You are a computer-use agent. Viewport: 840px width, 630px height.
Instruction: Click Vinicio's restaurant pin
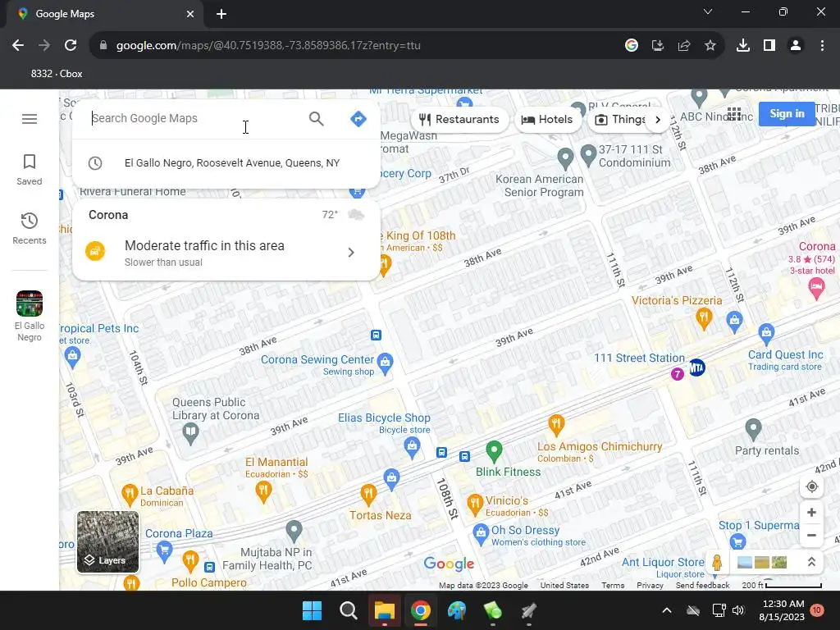[475, 504]
